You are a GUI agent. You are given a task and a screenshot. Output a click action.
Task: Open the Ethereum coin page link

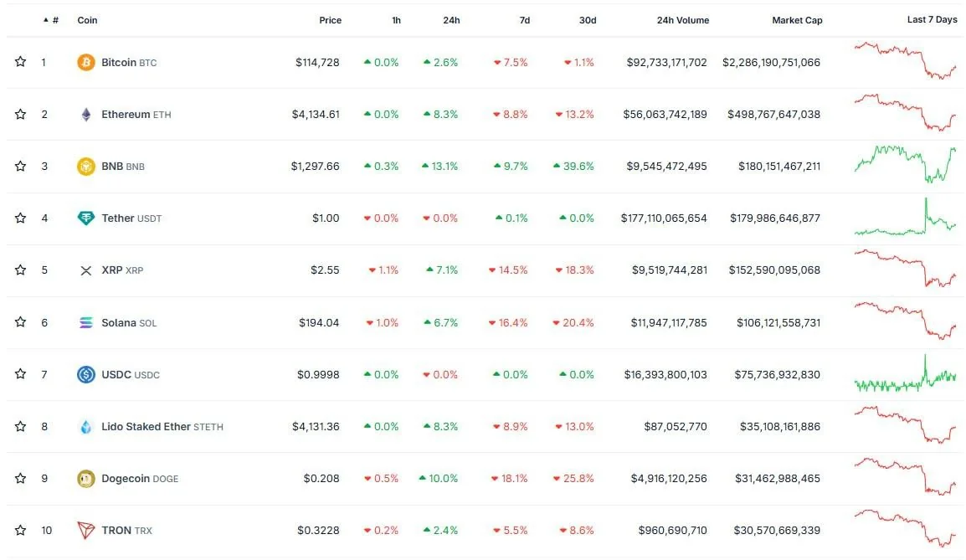pyautogui.click(x=126, y=115)
